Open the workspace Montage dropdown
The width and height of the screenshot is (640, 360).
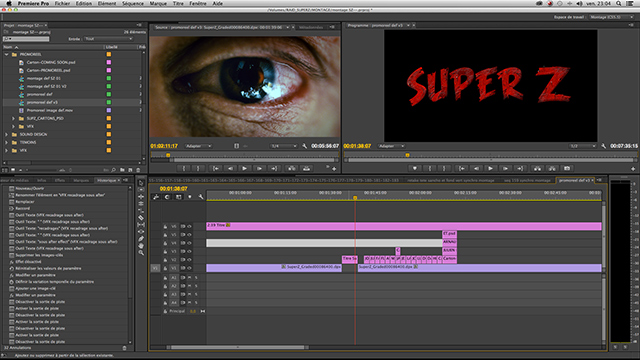[611, 17]
